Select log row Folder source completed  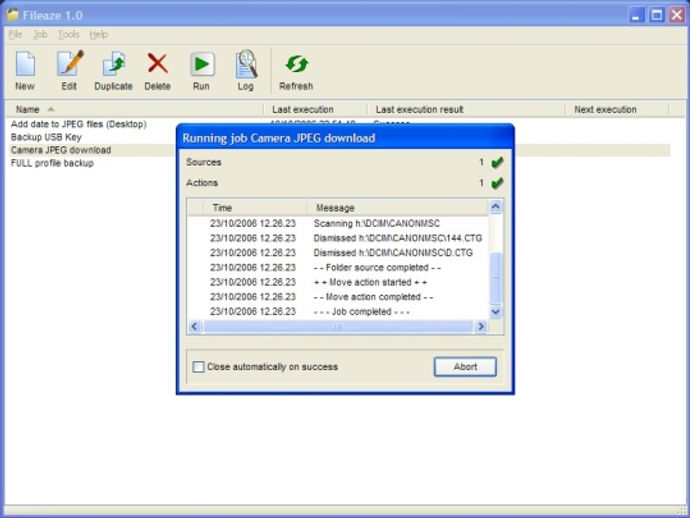338,268
